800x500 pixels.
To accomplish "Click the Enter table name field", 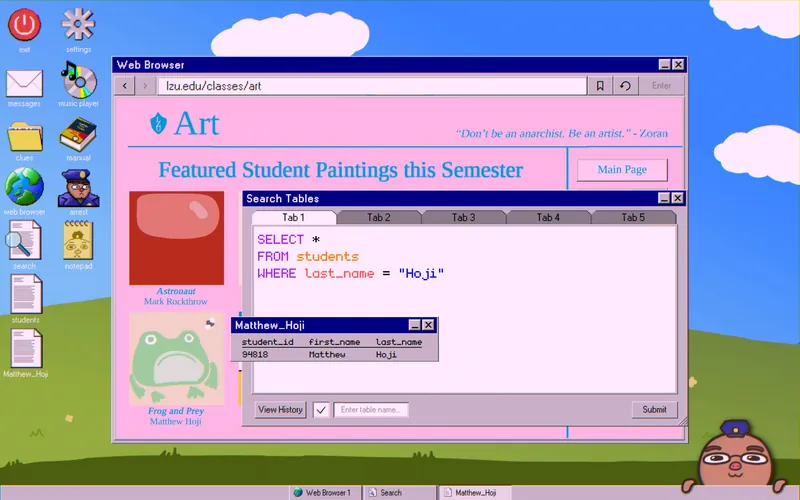I will point(371,410).
